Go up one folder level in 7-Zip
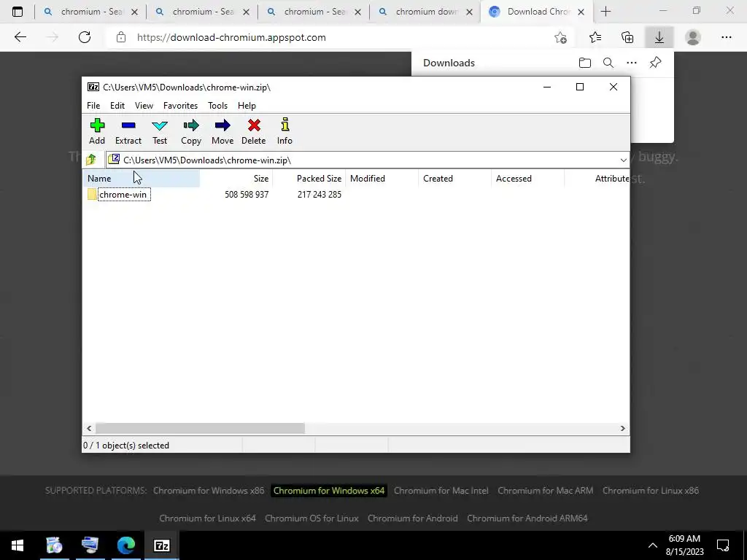Viewport: 747px width, 560px height. click(91, 160)
